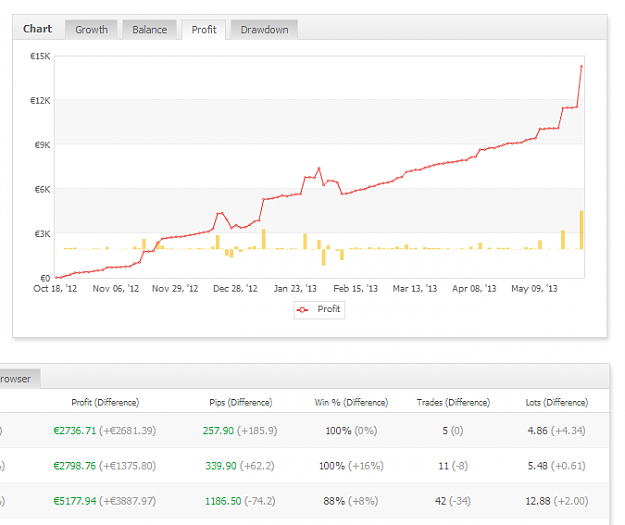Click the Feb 15, '13 axis label

point(356,289)
